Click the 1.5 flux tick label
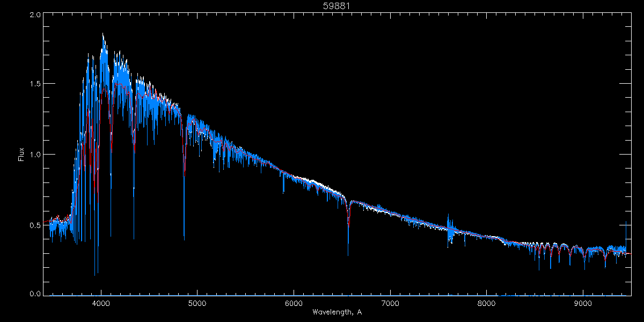Viewport: 644px width, 322px height. coord(34,84)
